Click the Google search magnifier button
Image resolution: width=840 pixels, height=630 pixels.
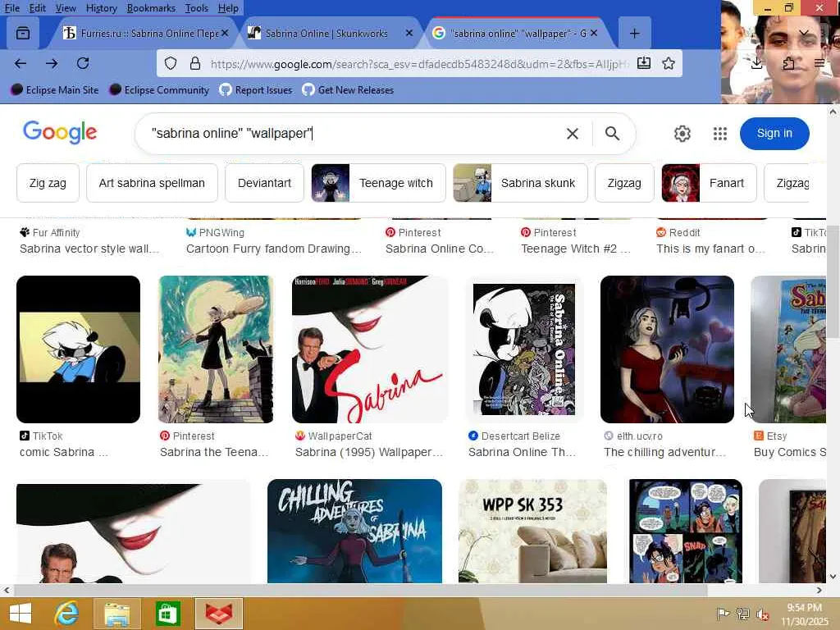tap(612, 134)
